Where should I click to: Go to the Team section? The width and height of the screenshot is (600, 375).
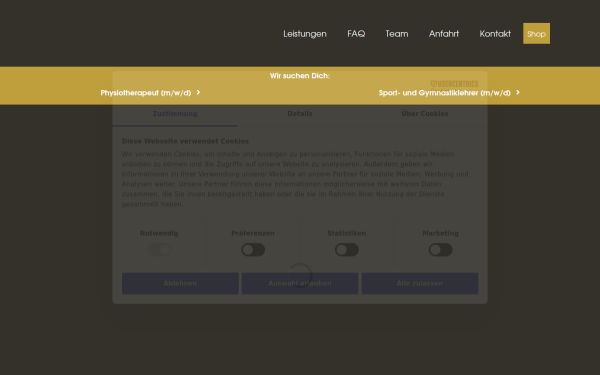396,34
